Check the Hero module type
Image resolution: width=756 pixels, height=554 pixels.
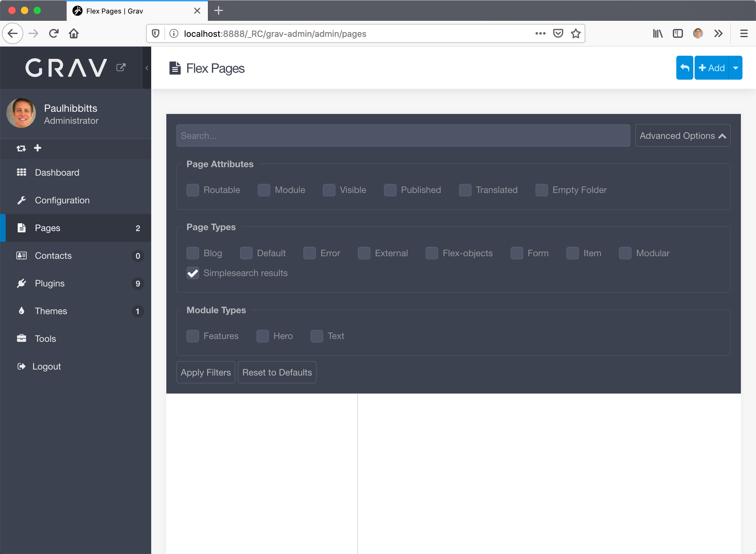click(262, 336)
